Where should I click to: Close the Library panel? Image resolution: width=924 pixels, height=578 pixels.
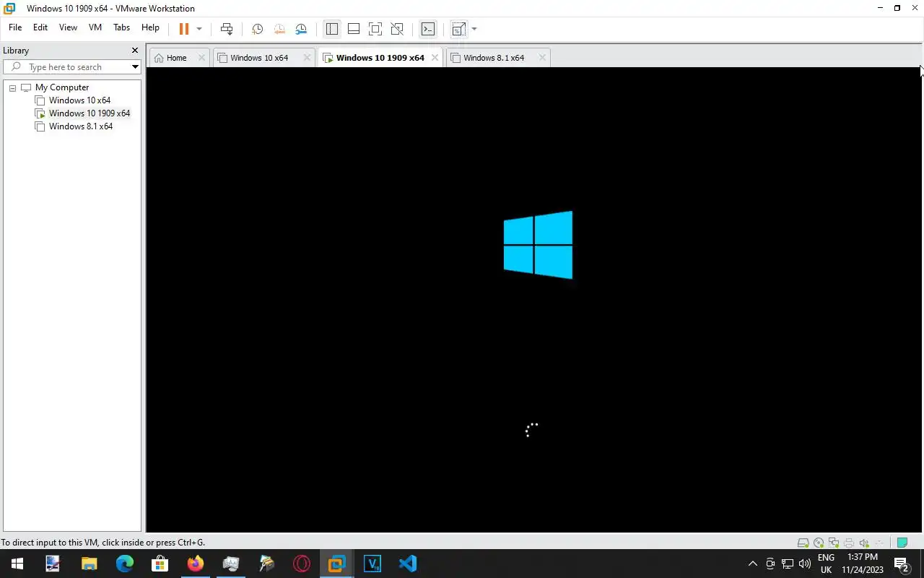tap(134, 51)
